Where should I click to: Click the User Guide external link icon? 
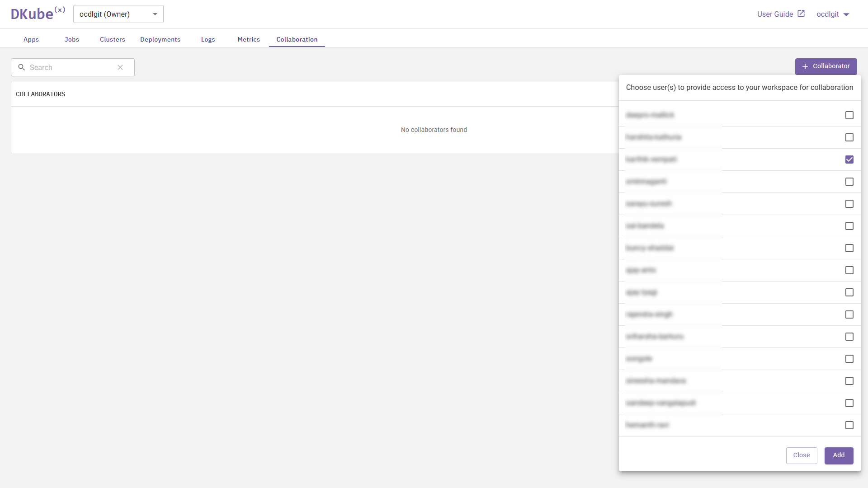801,14
